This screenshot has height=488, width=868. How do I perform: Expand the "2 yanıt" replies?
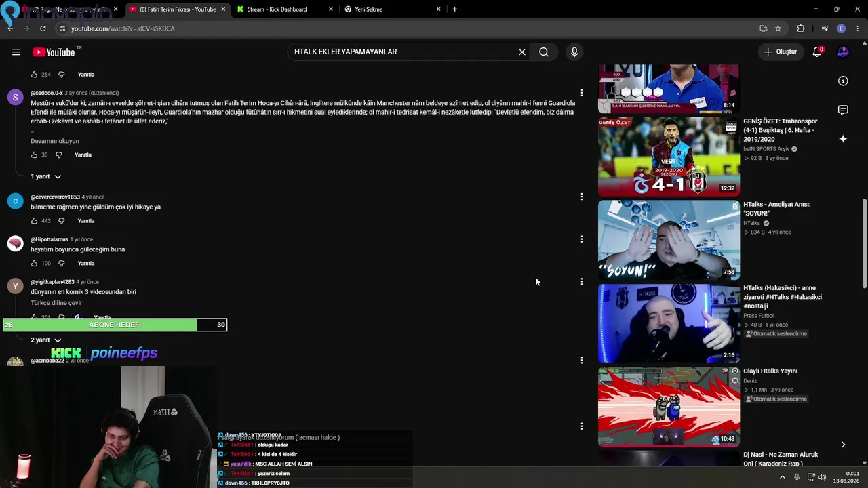[x=45, y=340]
